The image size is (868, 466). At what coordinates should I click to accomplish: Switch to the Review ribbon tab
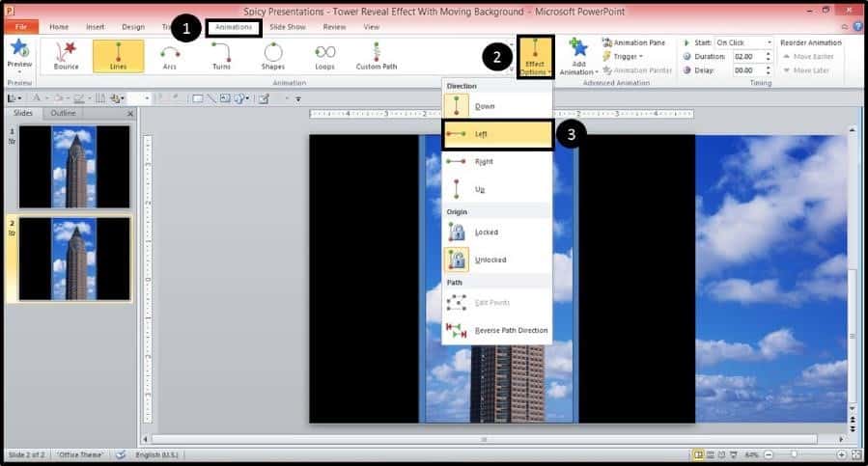point(334,27)
